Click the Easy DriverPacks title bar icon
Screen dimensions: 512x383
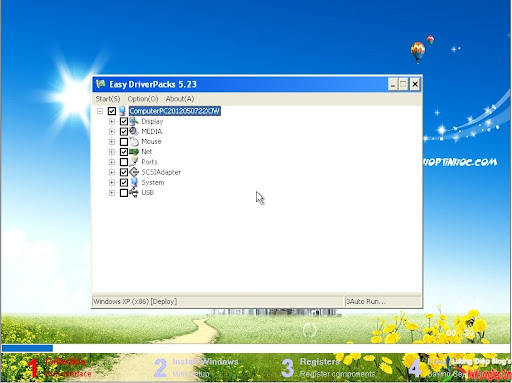click(100, 84)
